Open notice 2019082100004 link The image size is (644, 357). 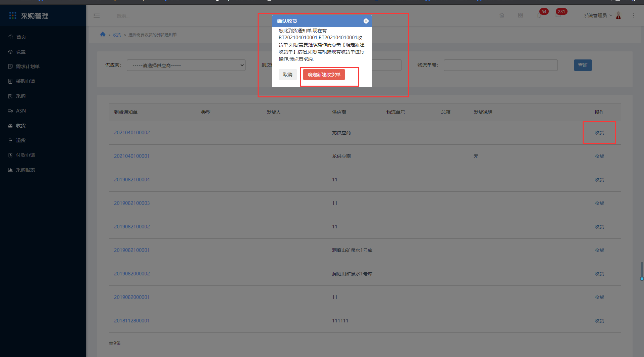click(132, 180)
